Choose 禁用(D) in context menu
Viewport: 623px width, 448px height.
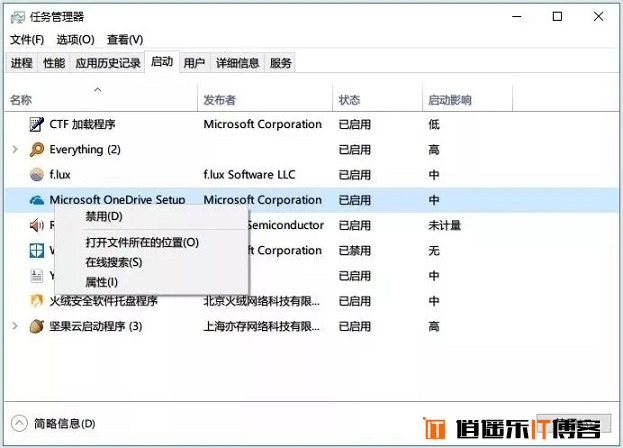click(x=151, y=216)
